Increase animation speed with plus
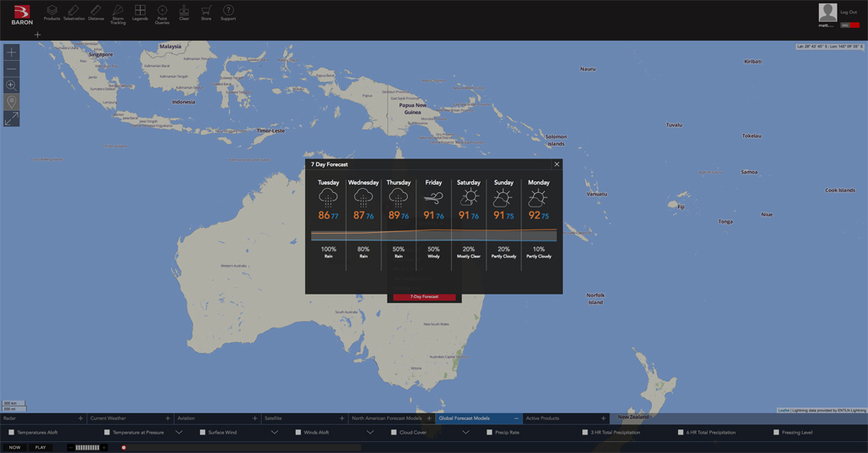Image resolution: width=868 pixels, height=453 pixels. [103, 447]
